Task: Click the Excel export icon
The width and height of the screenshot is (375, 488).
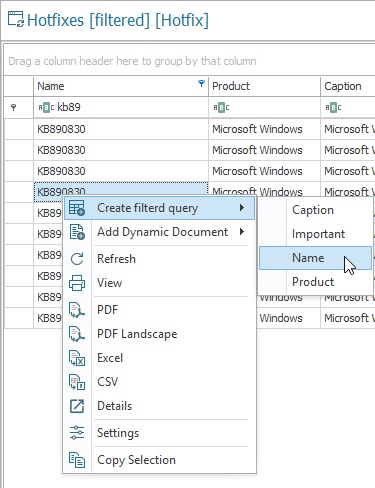Action: pos(77,358)
